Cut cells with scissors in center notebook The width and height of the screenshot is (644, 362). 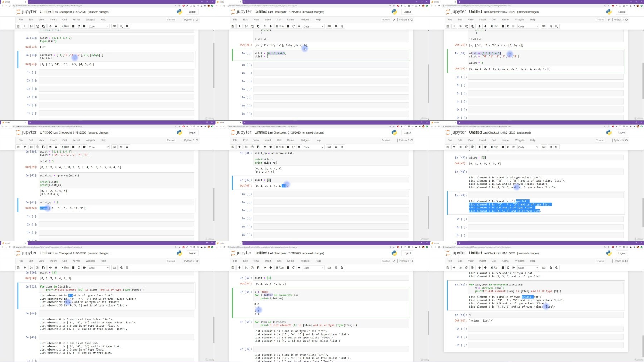point(246,147)
